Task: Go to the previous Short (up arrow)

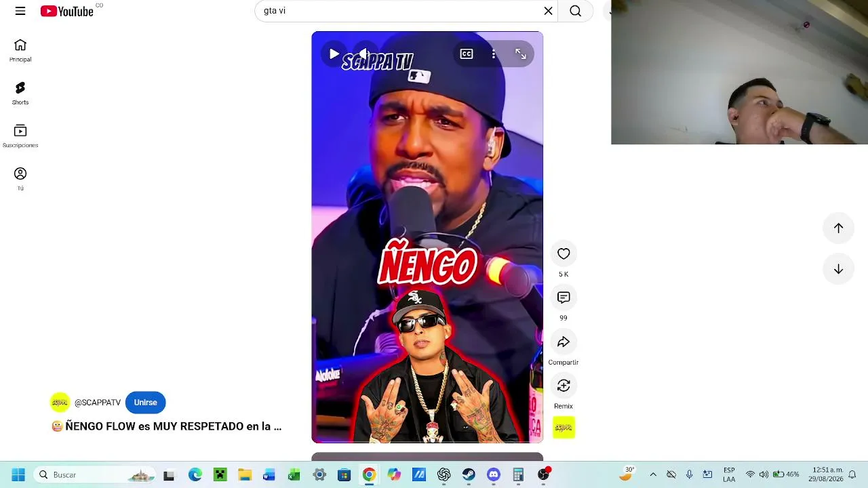Action: coord(839,228)
